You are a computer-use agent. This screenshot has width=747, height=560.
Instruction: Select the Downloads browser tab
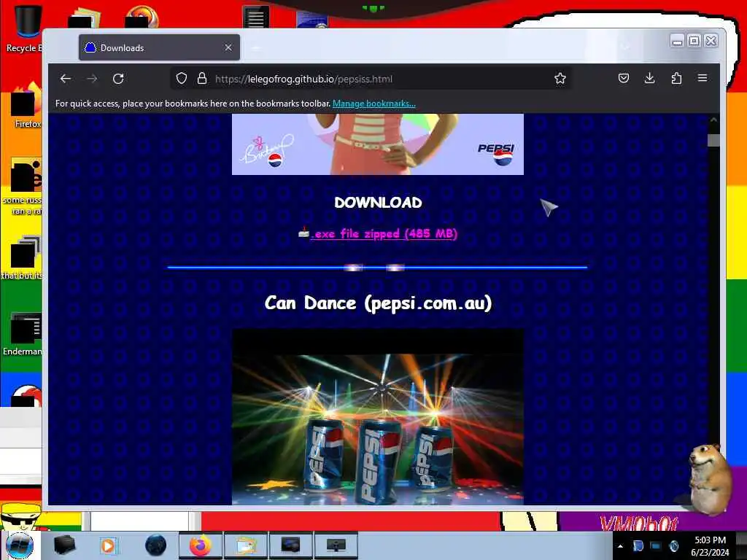point(159,47)
